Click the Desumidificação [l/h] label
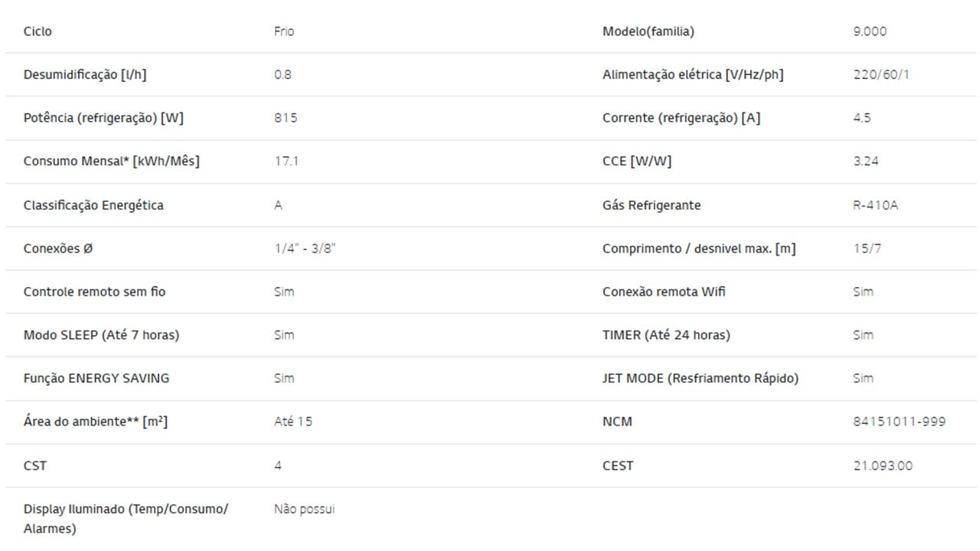Viewport: 980px width, 551px height. point(85,75)
